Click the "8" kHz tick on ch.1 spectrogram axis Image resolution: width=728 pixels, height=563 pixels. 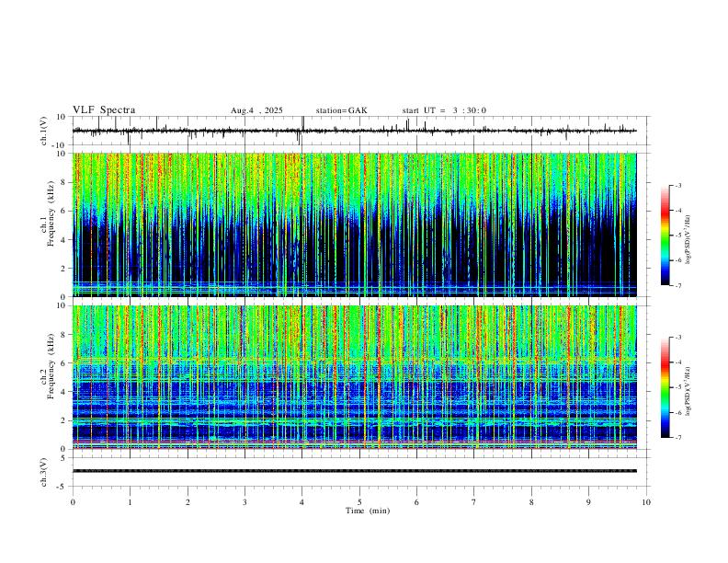point(63,182)
